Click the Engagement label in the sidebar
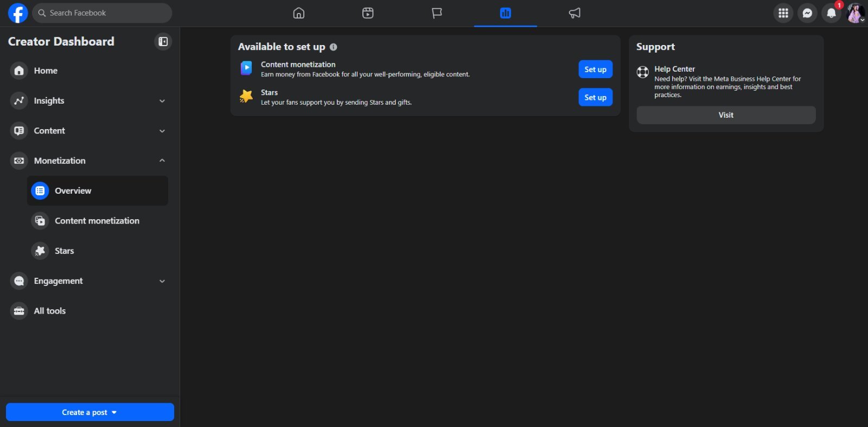 click(x=58, y=281)
